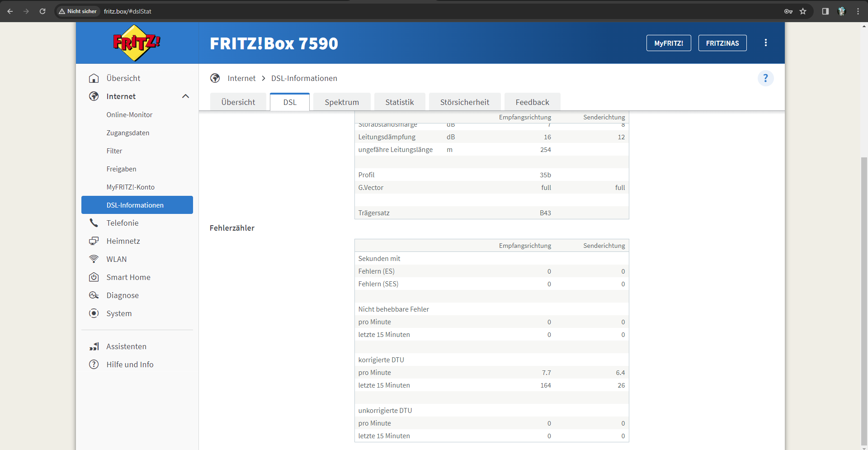Screen dimensions: 868x450
Task: Click the Profil value 35b
Action: pyautogui.click(x=545, y=175)
